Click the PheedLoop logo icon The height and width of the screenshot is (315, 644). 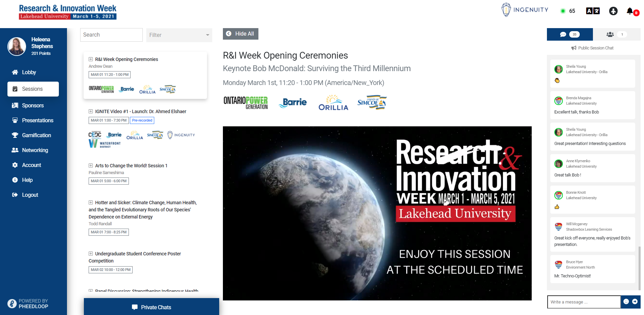pyautogui.click(x=12, y=303)
